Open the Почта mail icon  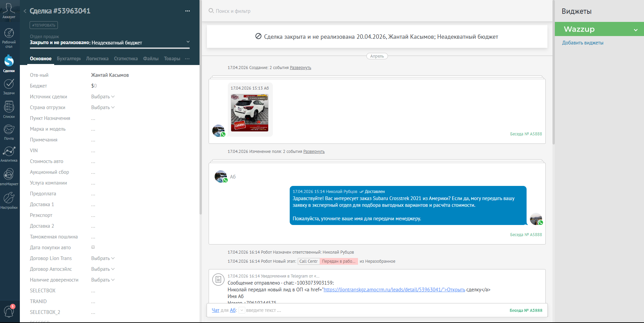tap(9, 132)
